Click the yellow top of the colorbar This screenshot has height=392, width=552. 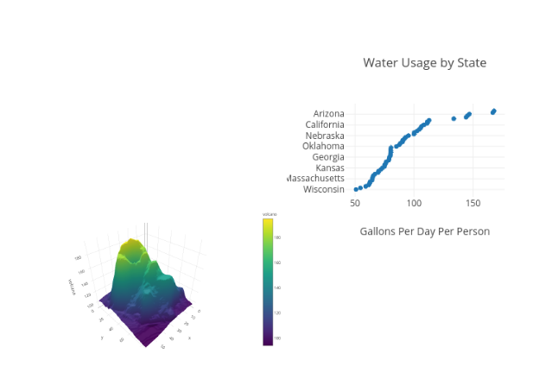click(x=268, y=222)
